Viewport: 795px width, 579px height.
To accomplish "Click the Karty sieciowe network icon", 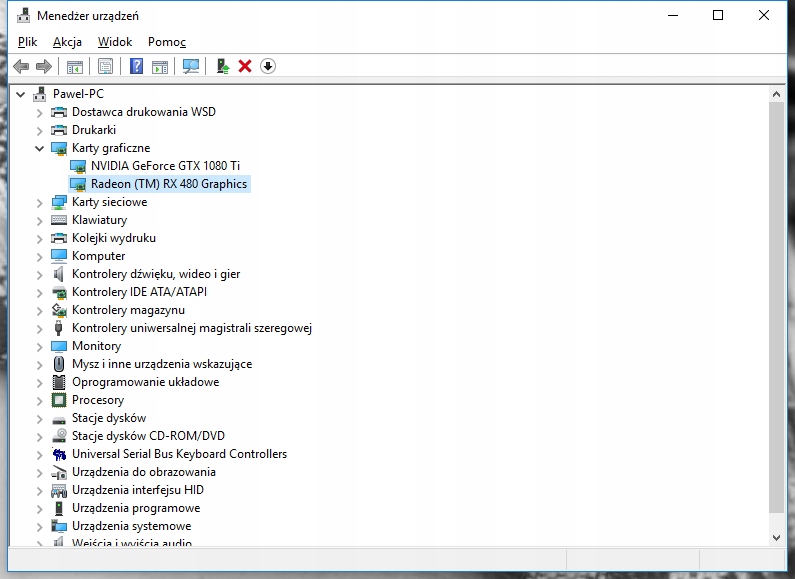I will point(59,202).
